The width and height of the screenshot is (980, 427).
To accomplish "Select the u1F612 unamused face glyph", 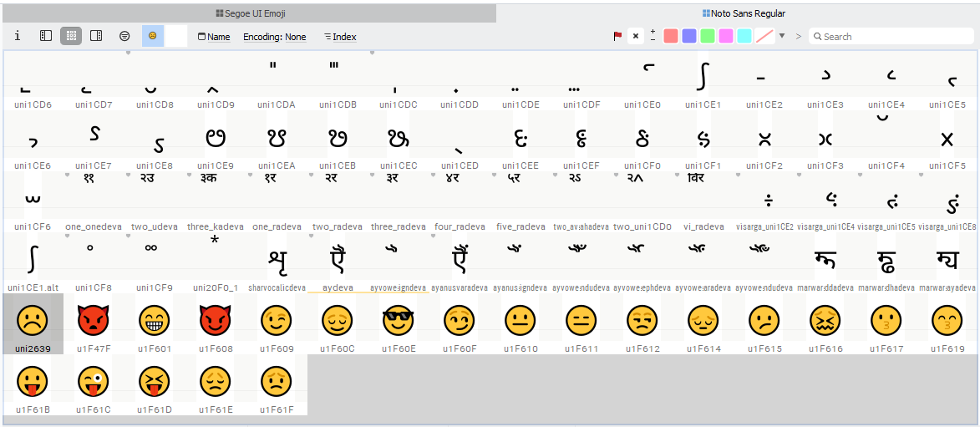I will coord(644,323).
